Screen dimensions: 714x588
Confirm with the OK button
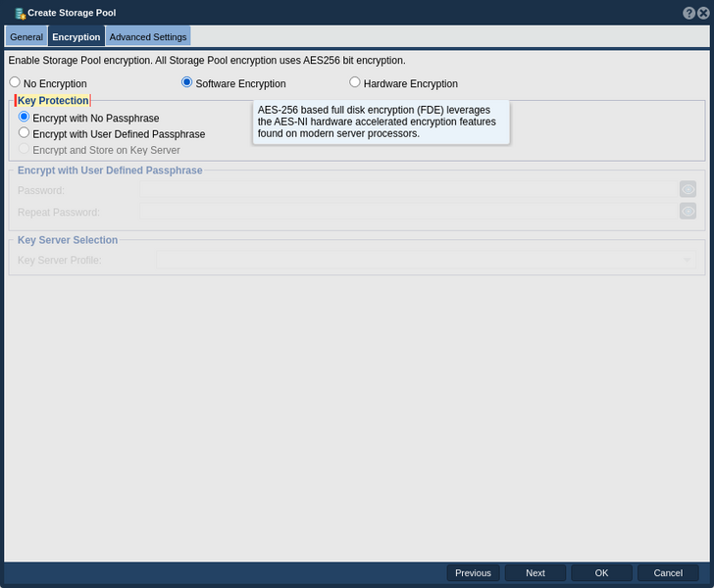[x=601, y=573]
